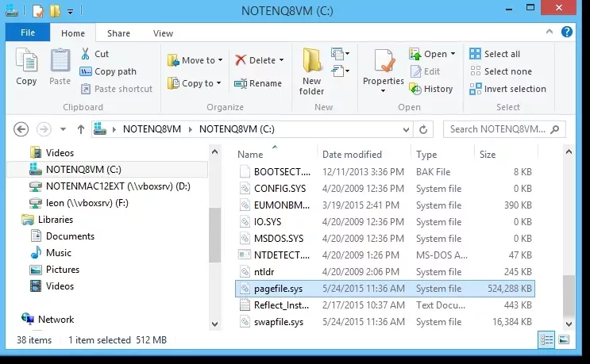Select the swapfile.sys file icon
Screen dimensions: 590x364
coord(245,321)
